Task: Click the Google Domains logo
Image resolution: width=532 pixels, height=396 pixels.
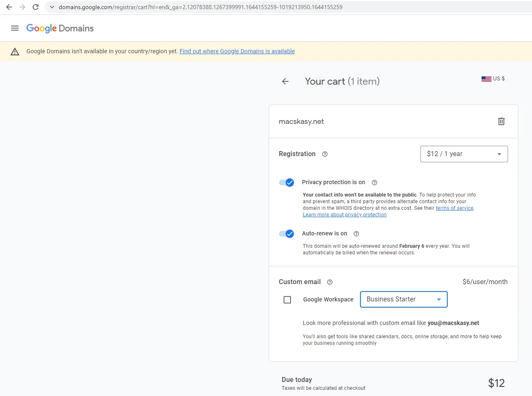Action: click(x=60, y=28)
